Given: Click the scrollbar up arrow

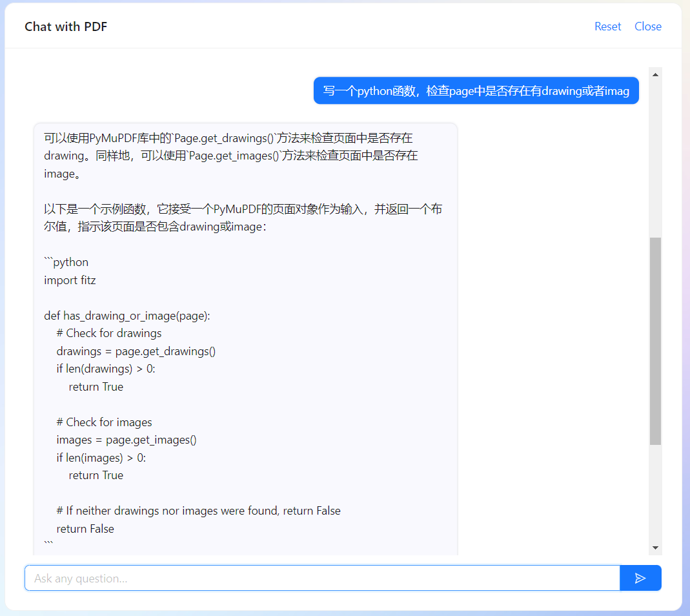Looking at the screenshot, I should tap(655, 74).
